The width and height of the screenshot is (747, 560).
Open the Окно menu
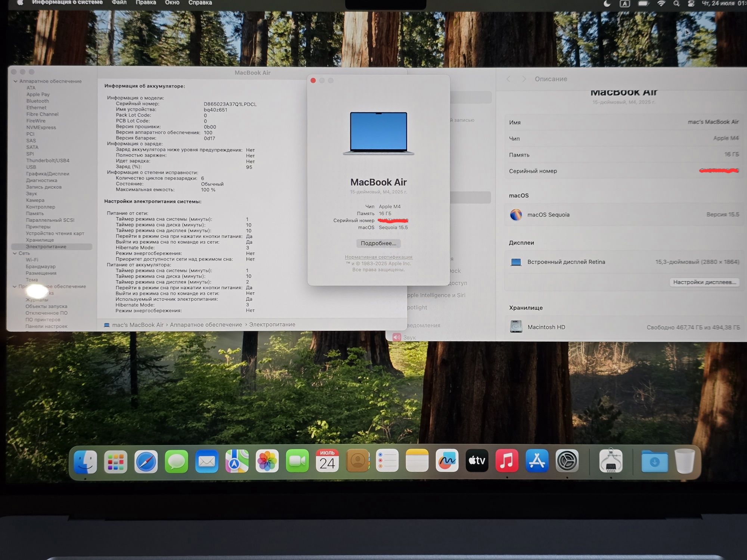point(172,3)
